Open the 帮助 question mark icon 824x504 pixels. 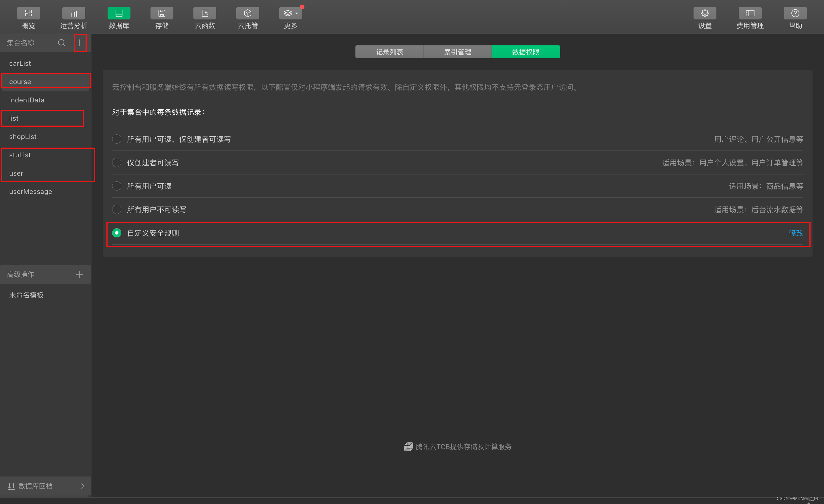[x=795, y=13]
